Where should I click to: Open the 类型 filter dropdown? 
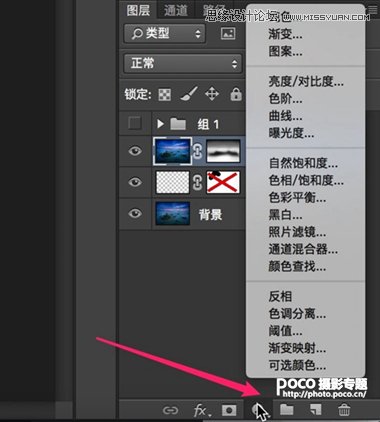[x=164, y=33]
